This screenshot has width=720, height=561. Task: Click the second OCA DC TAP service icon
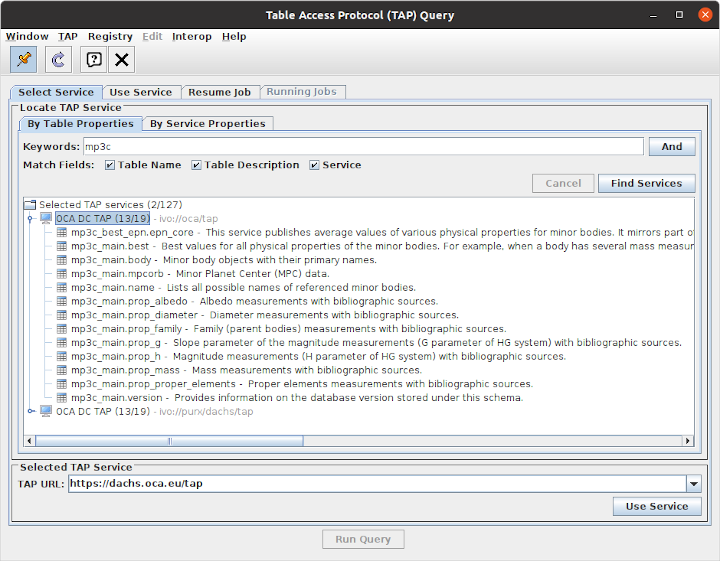coord(46,411)
